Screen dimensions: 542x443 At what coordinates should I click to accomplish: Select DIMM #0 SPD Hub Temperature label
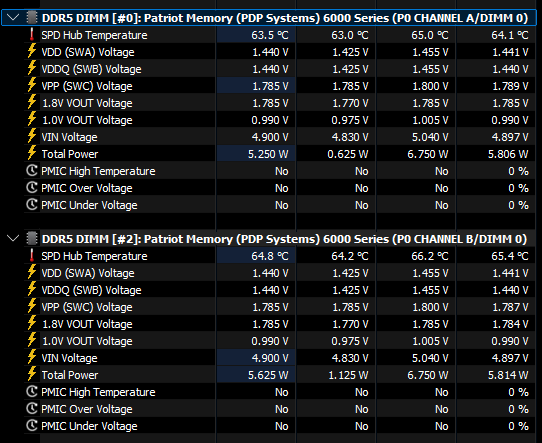point(94,35)
